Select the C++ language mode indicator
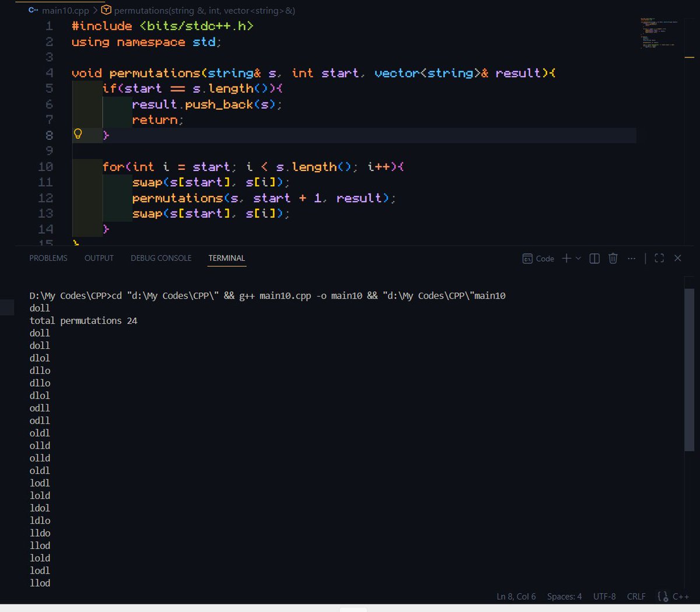This screenshot has width=700, height=612. [681, 596]
